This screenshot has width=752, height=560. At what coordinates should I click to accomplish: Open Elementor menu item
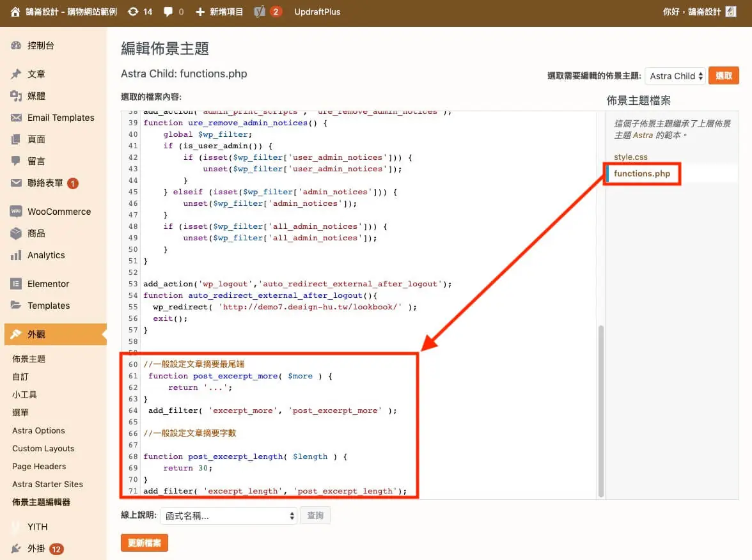[x=48, y=284]
